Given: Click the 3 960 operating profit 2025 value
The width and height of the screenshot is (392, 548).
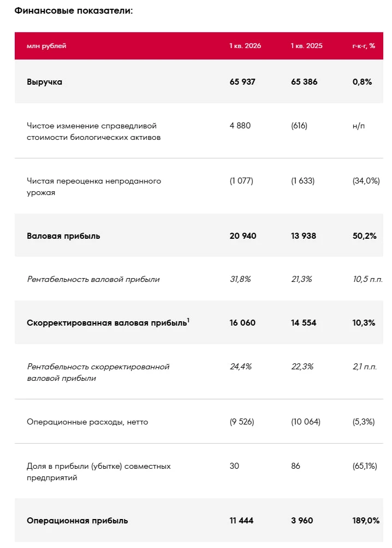Looking at the screenshot, I should (302, 520).
